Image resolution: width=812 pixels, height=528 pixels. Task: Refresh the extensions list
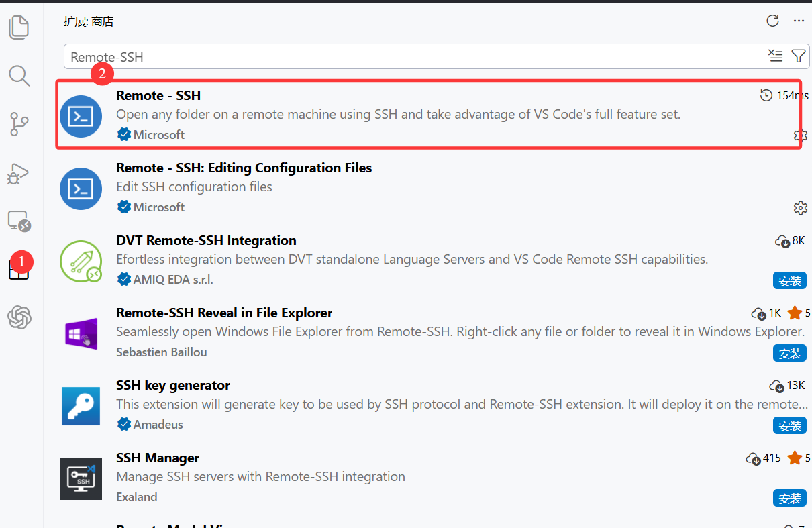click(772, 21)
